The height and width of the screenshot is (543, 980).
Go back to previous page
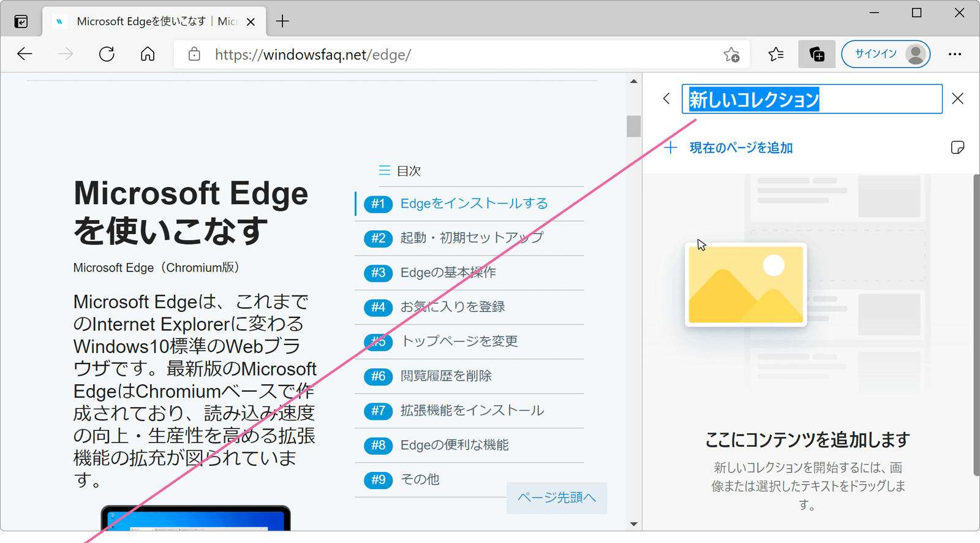coord(24,54)
